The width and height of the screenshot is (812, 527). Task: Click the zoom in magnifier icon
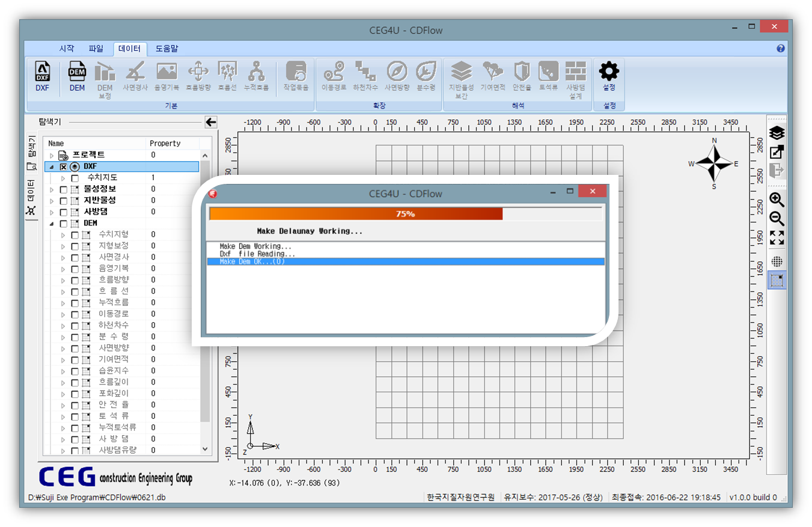777,200
